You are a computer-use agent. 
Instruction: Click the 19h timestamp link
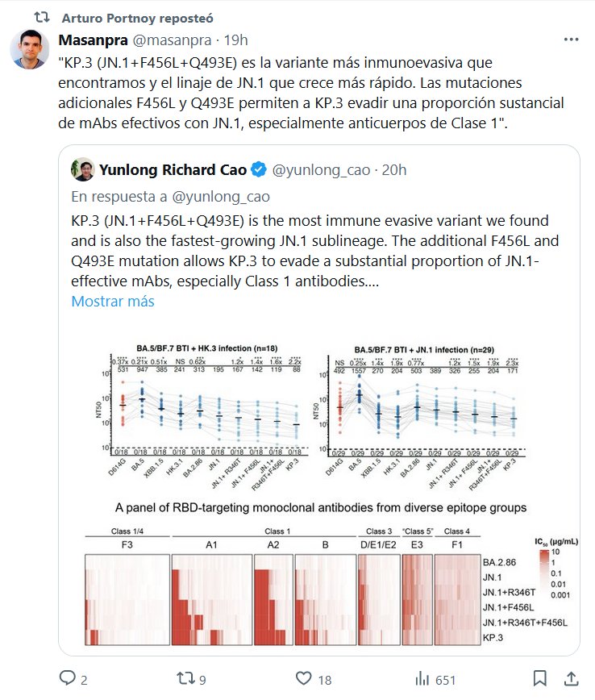click(236, 40)
